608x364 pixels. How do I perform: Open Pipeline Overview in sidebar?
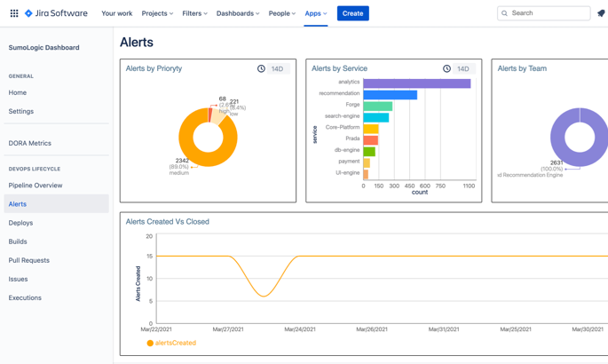(36, 186)
